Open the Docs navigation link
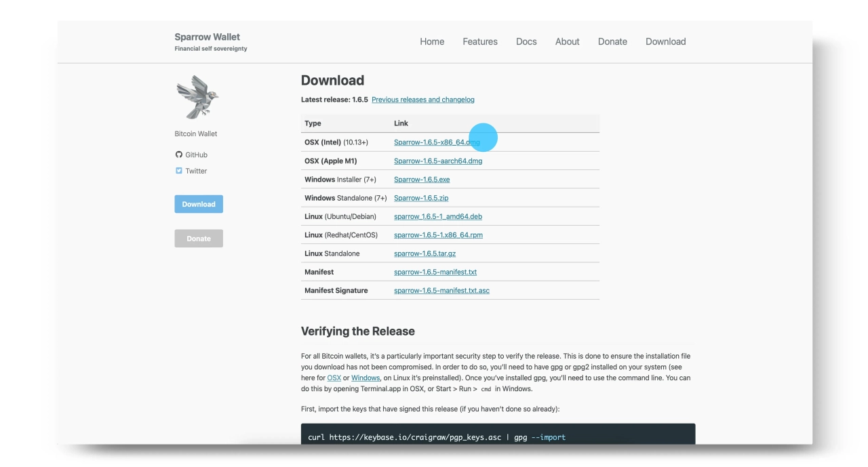Viewport: 868px width, 467px height. tap(526, 41)
